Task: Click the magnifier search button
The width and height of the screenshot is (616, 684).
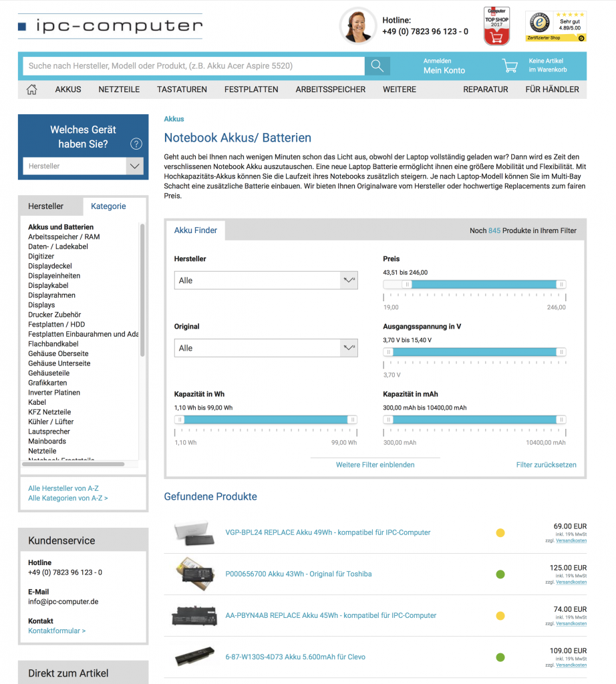Action: point(377,66)
